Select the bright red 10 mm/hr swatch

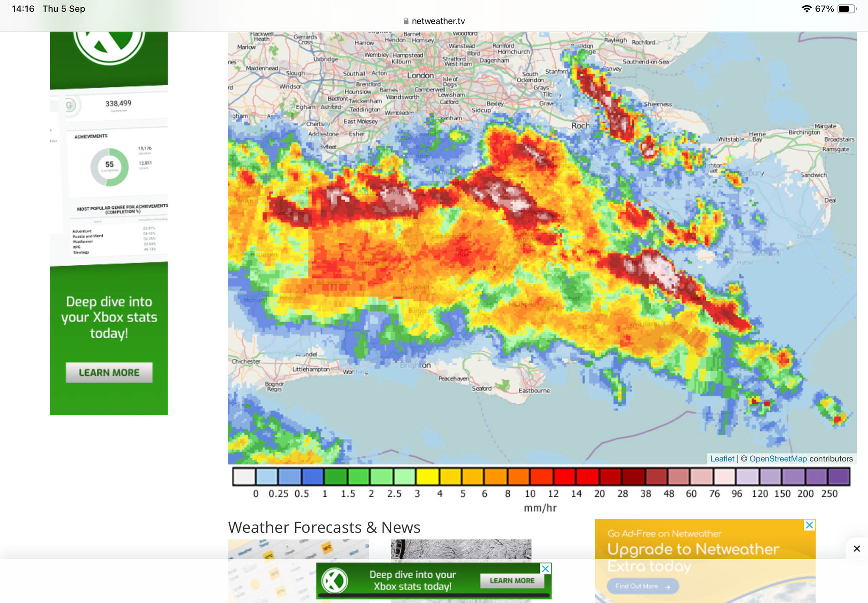click(x=541, y=476)
